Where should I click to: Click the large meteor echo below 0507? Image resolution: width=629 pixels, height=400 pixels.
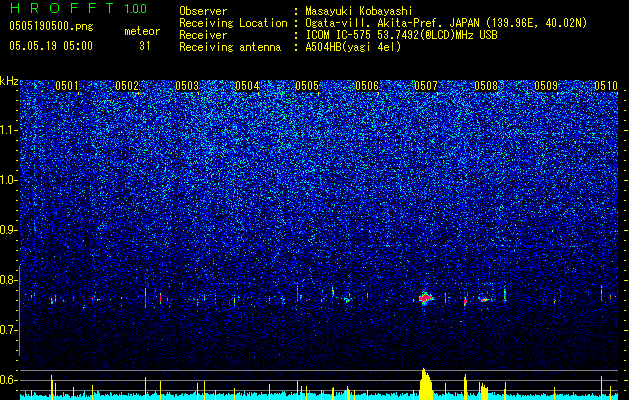(425, 298)
